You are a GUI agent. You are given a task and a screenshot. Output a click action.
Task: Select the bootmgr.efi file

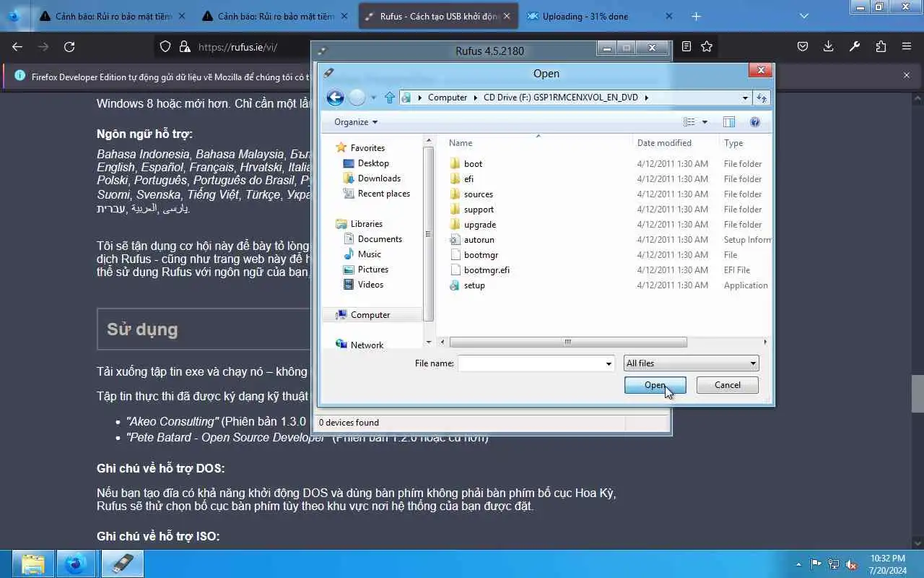tap(487, 270)
